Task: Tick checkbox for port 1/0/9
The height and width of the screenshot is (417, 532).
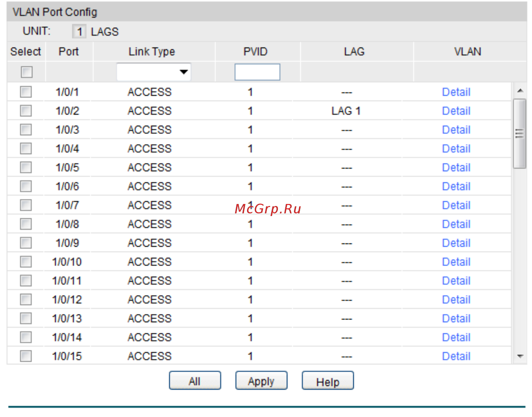Action: tap(26, 243)
